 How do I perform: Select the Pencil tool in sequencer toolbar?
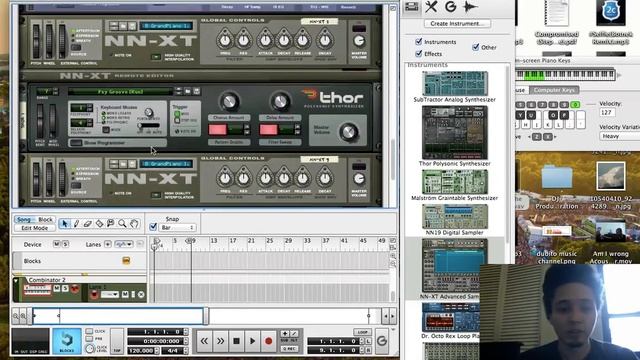pyautogui.click(x=76, y=224)
